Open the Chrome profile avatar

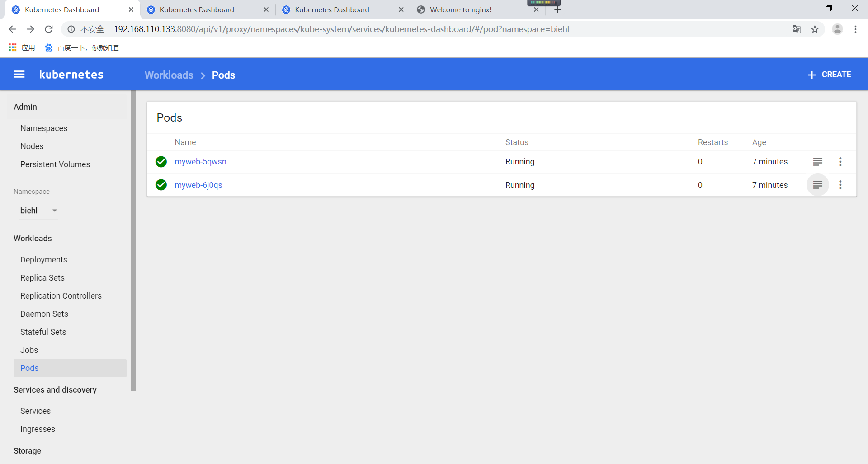click(837, 29)
